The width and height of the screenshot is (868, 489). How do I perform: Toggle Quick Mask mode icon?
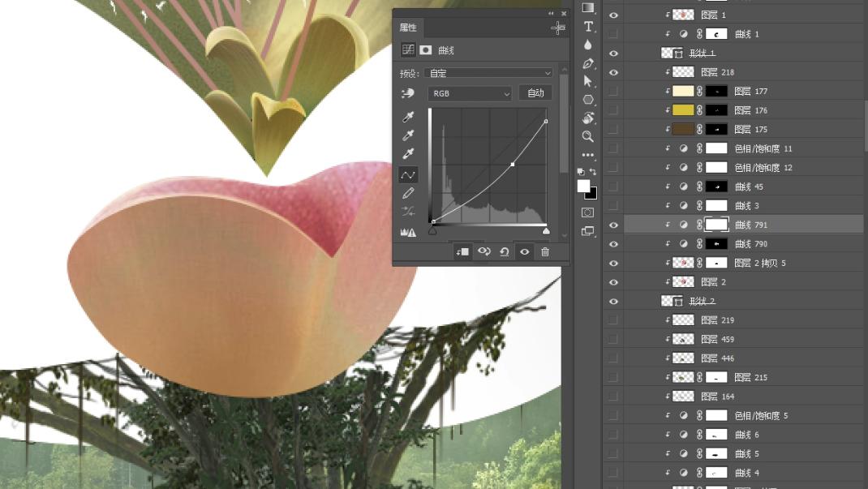coord(588,212)
